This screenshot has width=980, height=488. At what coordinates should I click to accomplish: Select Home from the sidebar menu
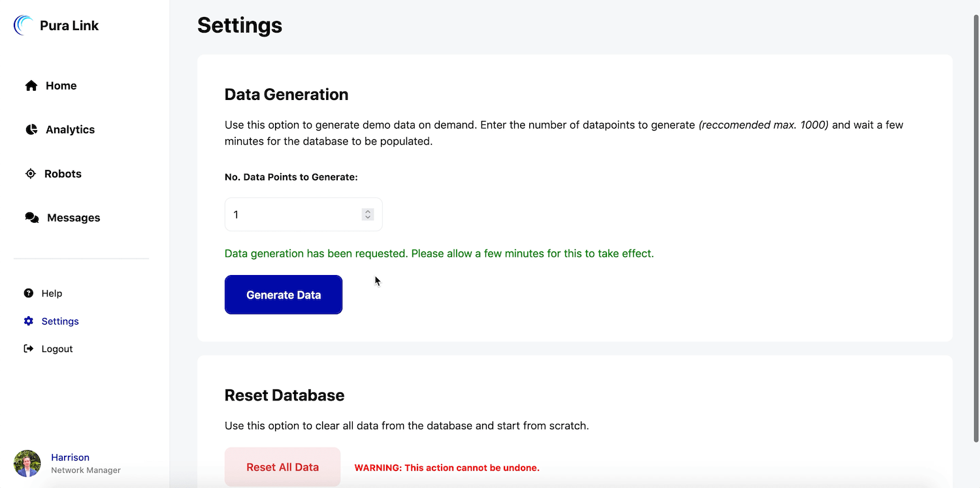click(61, 85)
